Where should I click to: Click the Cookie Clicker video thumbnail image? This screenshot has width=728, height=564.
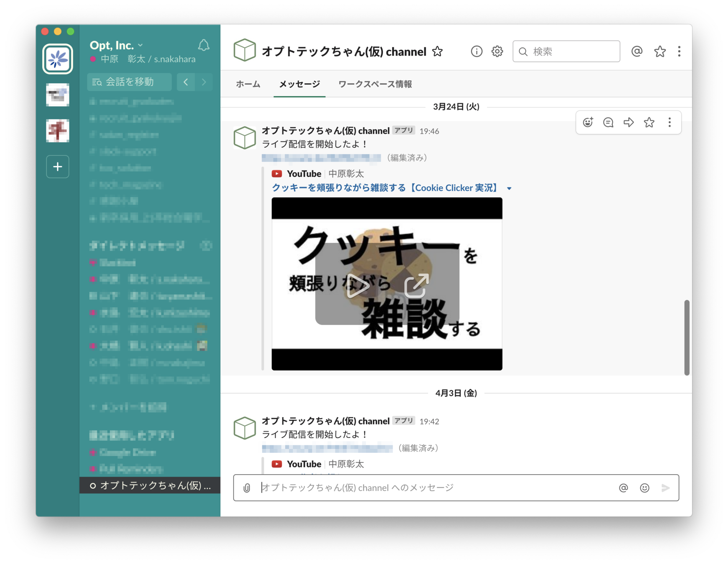pyautogui.click(x=387, y=284)
